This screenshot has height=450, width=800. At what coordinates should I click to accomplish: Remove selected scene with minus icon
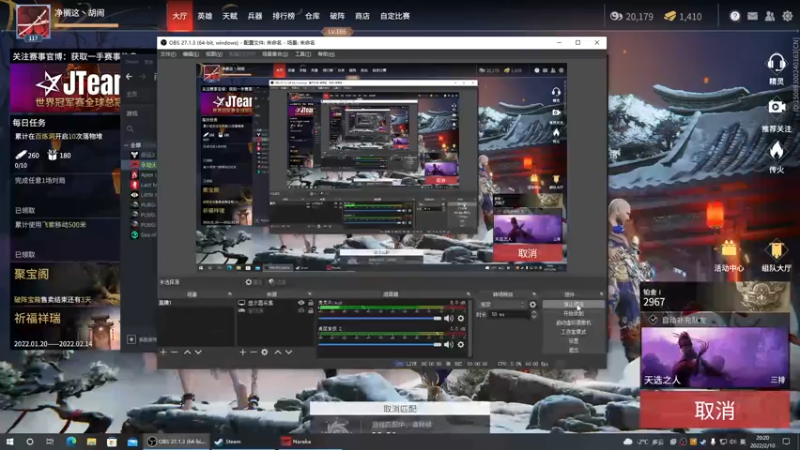point(174,352)
